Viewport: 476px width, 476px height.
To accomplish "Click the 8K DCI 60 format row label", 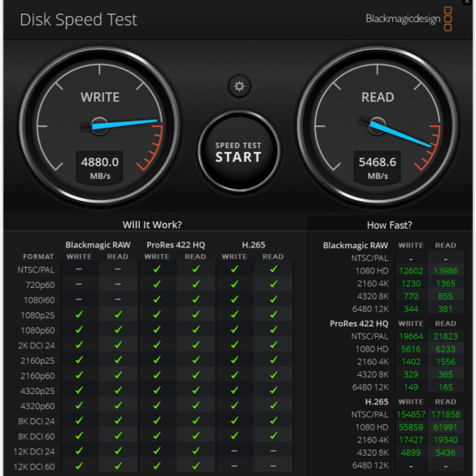I will coord(37,436).
